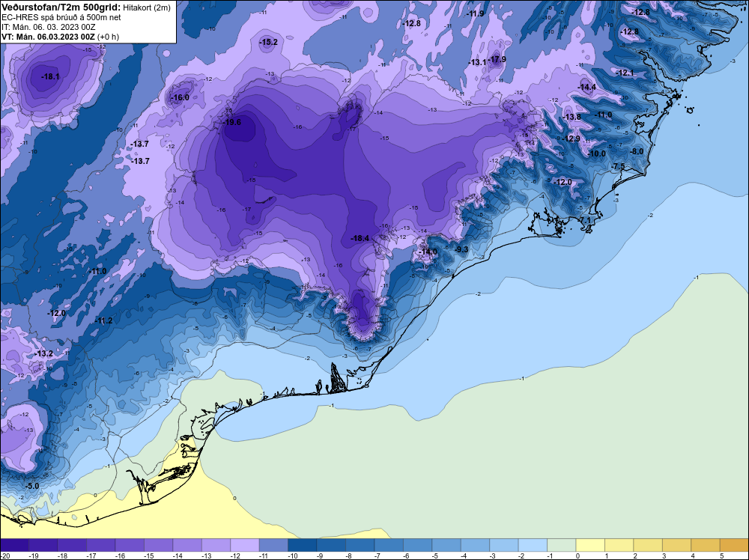Screen dimensions: 749x560
Task: Click the -7.5 temperature value
Action: [x=619, y=166]
